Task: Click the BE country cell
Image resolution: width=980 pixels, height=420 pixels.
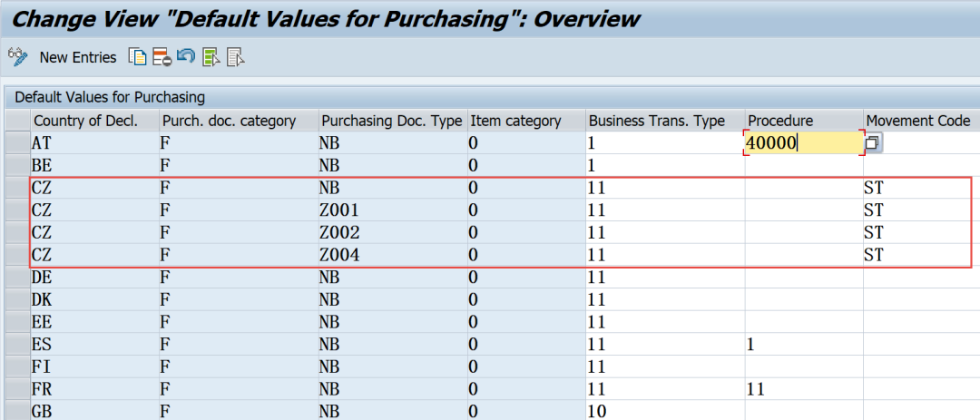Action: click(x=93, y=166)
